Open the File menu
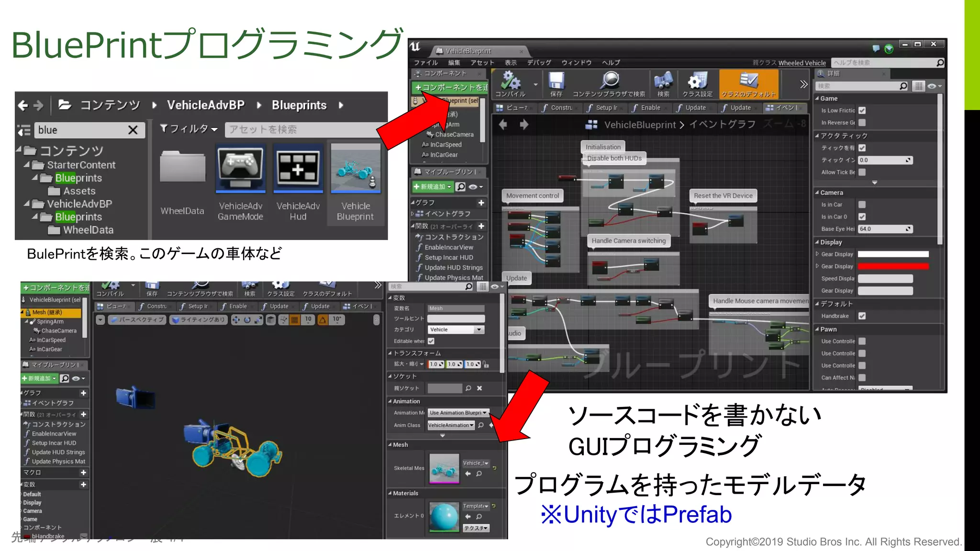Screen dimensions: 980x551 pyautogui.click(x=425, y=63)
